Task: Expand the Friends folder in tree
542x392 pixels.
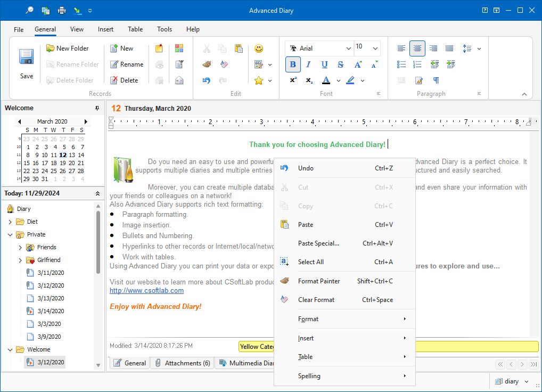Action: 20,247
